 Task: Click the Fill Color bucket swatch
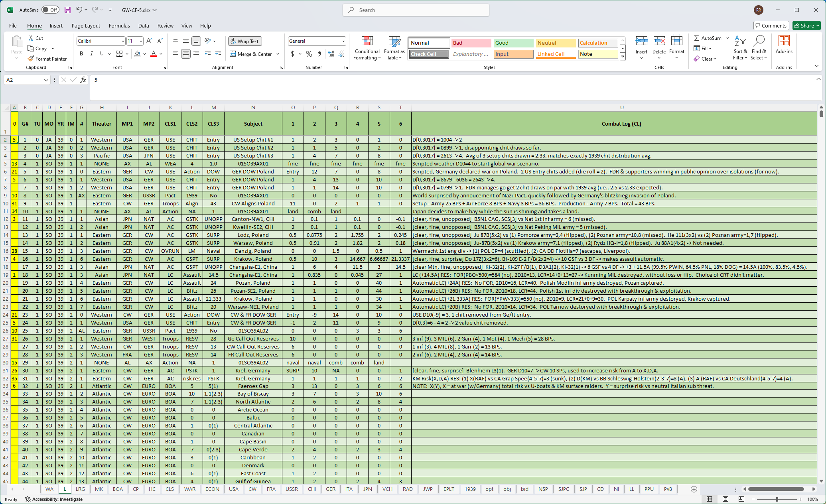137,54
